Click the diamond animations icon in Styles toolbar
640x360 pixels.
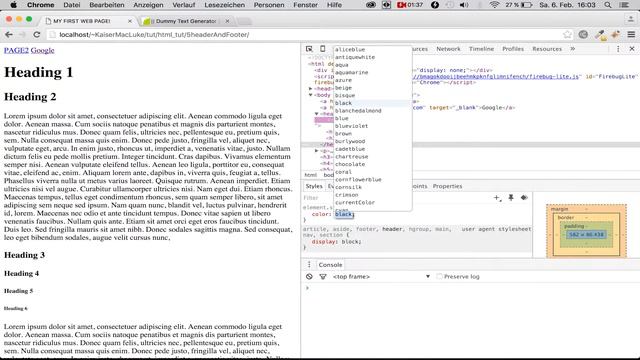point(524,198)
